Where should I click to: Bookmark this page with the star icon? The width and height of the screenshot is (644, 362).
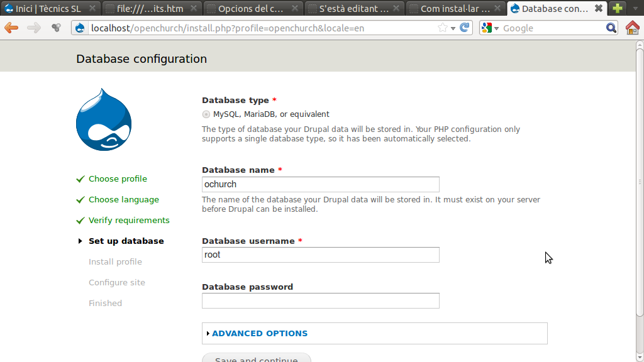coord(442,28)
